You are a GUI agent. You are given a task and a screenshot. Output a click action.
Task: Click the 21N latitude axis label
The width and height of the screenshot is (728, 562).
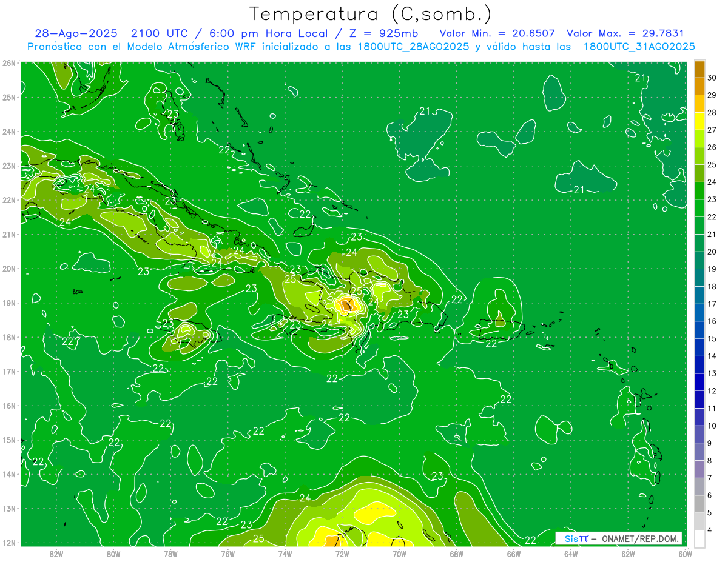tap(8, 234)
